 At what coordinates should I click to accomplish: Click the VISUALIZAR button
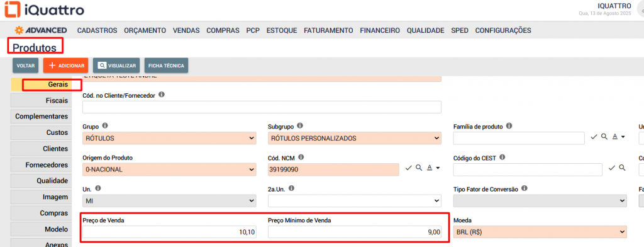[116, 66]
